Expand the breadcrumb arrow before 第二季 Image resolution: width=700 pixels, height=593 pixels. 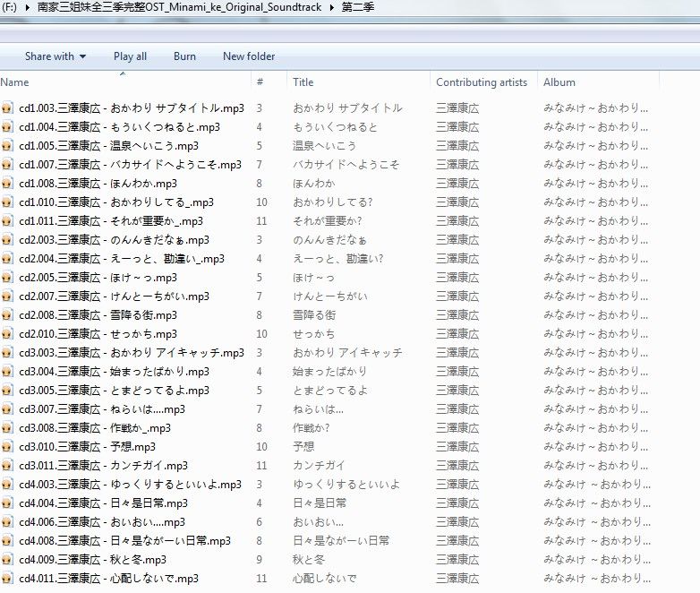pyautogui.click(x=332, y=8)
